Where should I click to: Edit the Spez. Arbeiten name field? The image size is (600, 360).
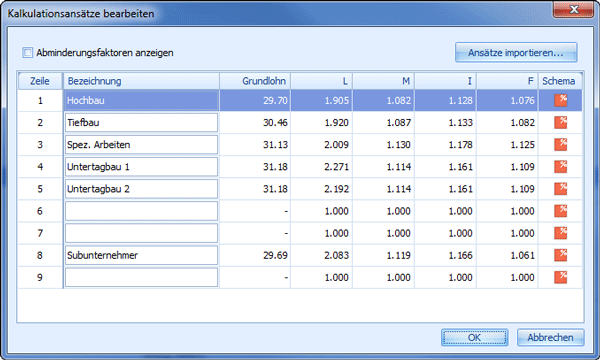click(x=141, y=145)
